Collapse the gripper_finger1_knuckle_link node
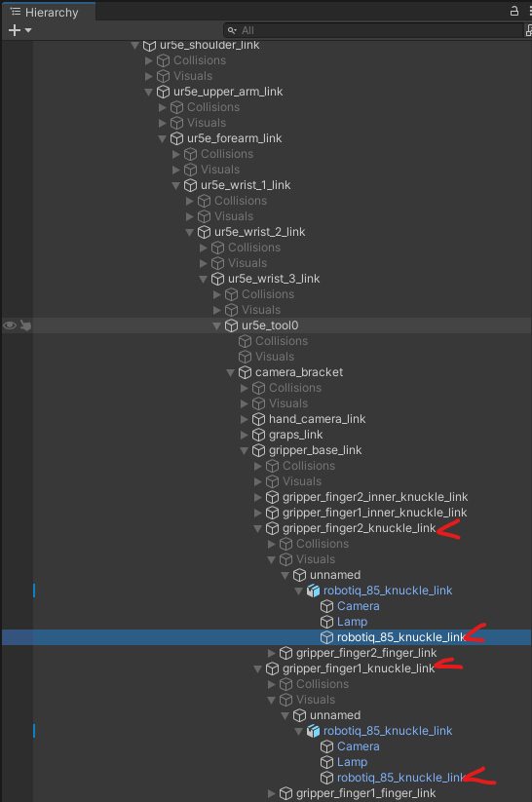Screen dimensions: 532x802 258,669
